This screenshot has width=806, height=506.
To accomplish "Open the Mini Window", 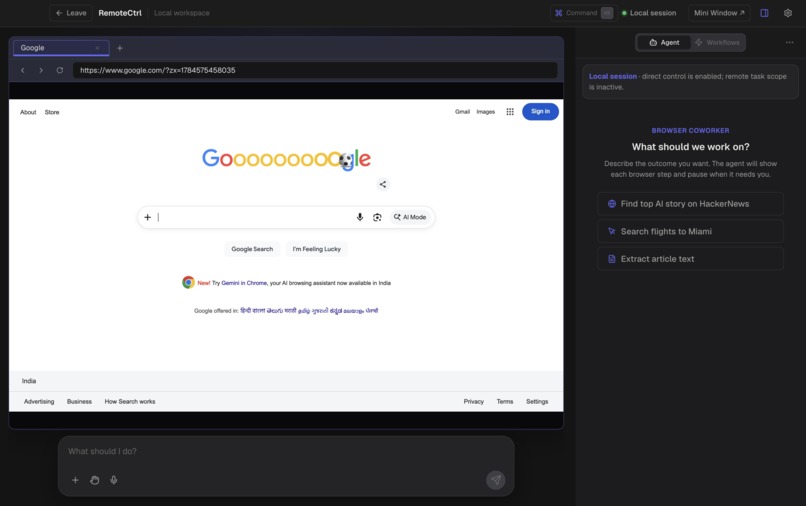I will (719, 13).
